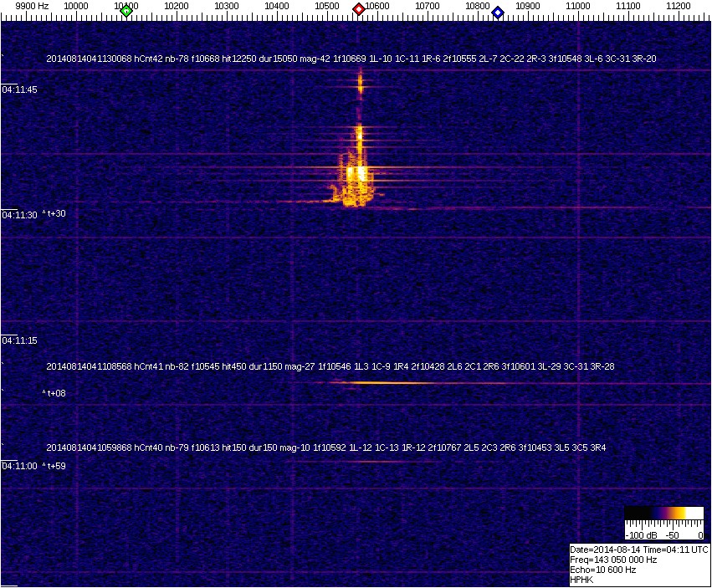Select the 04:11:00 time label

click(20, 466)
